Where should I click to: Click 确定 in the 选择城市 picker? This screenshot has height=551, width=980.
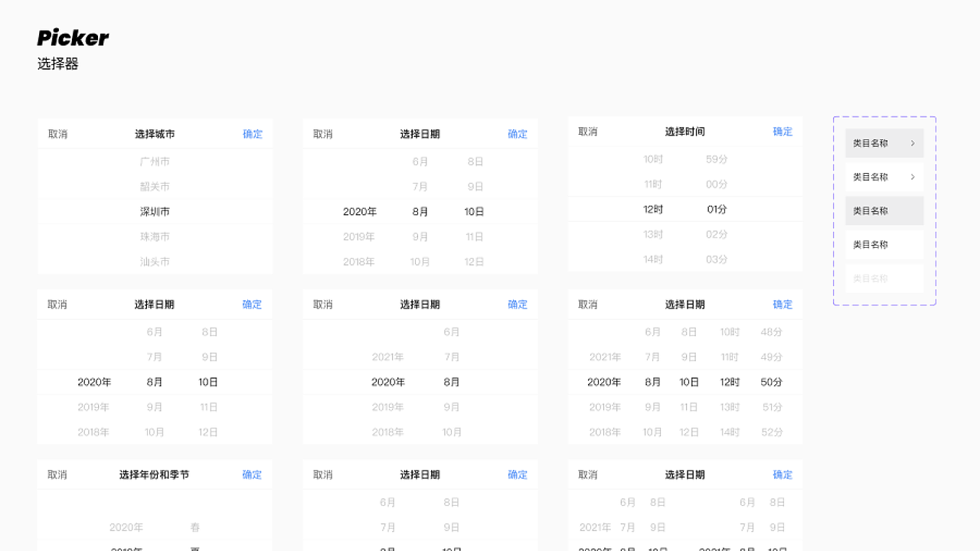click(253, 133)
